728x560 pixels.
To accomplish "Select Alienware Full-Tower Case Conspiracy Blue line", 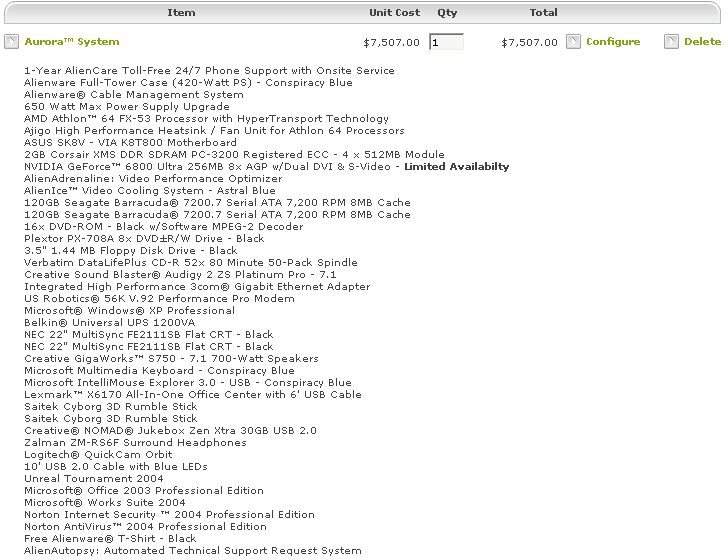I will pyautogui.click(x=188, y=83).
